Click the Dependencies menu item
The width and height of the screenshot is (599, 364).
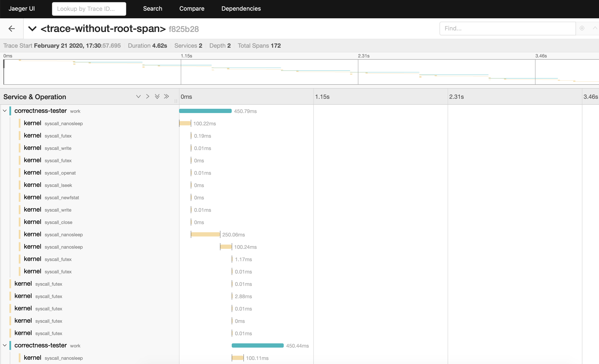click(x=241, y=8)
